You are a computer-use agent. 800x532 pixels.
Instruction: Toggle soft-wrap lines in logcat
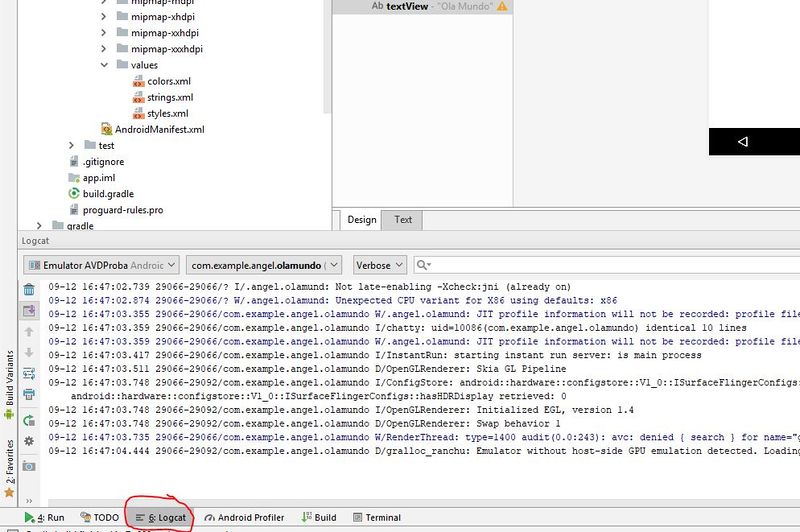tap(29, 373)
